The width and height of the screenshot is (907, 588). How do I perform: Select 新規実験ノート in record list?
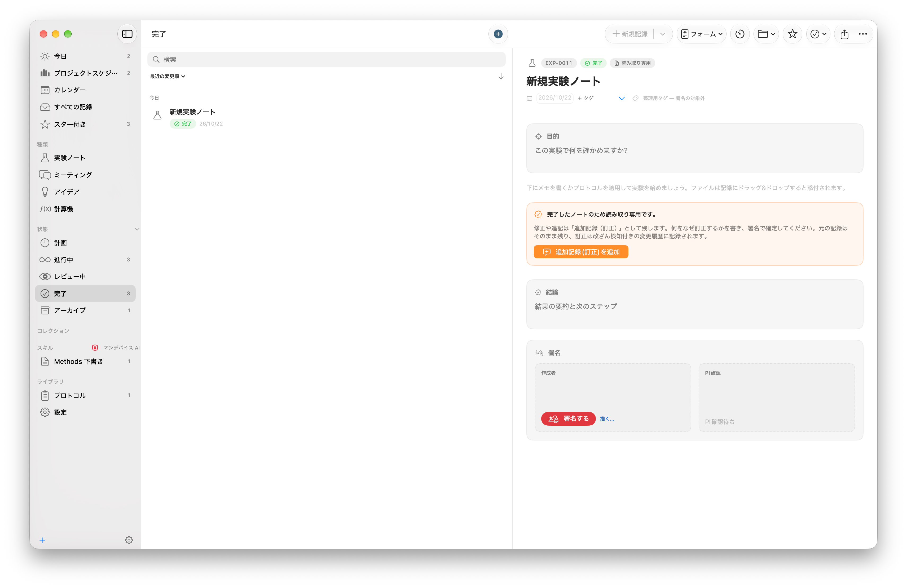[x=326, y=118]
